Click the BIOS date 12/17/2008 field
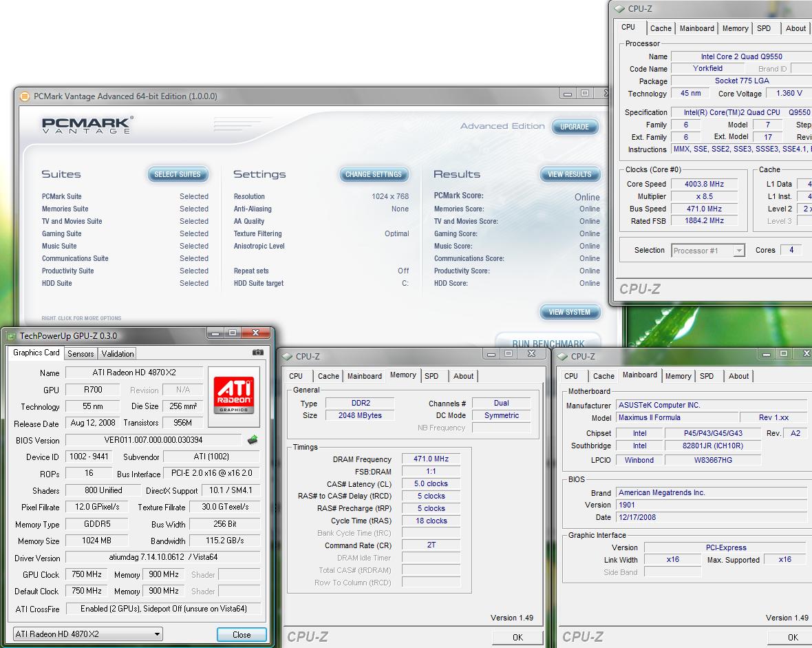Image resolution: width=812 pixels, height=648 pixels. click(711, 517)
